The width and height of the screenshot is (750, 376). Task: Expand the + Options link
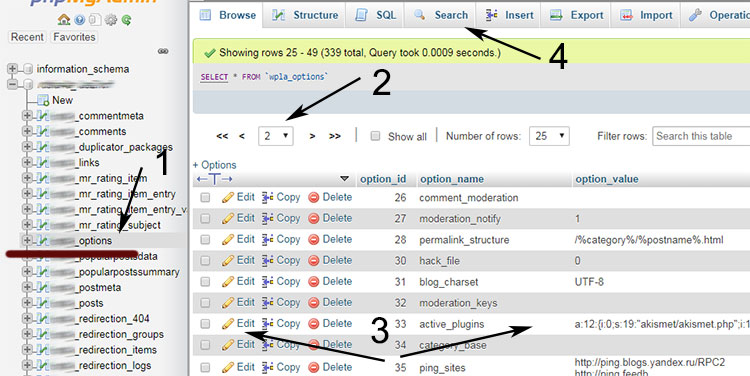[x=214, y=165]
